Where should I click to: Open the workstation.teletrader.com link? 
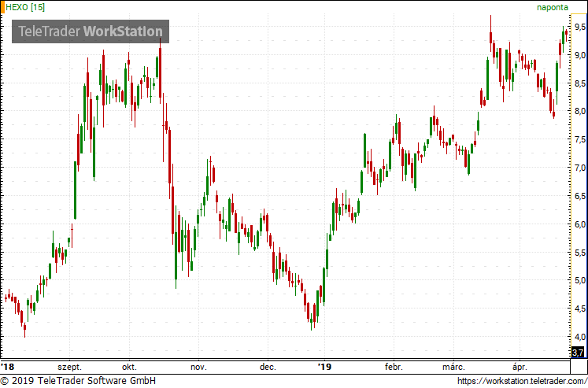click(x=523, y=381)
